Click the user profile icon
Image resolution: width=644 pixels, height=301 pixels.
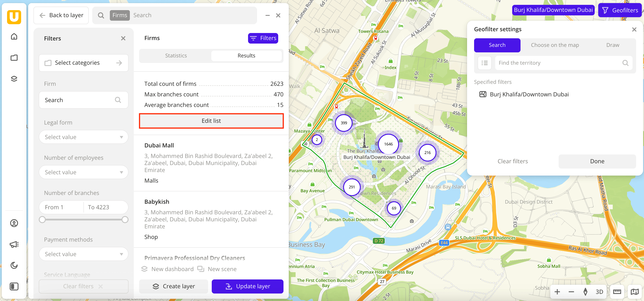click(14, 223)
